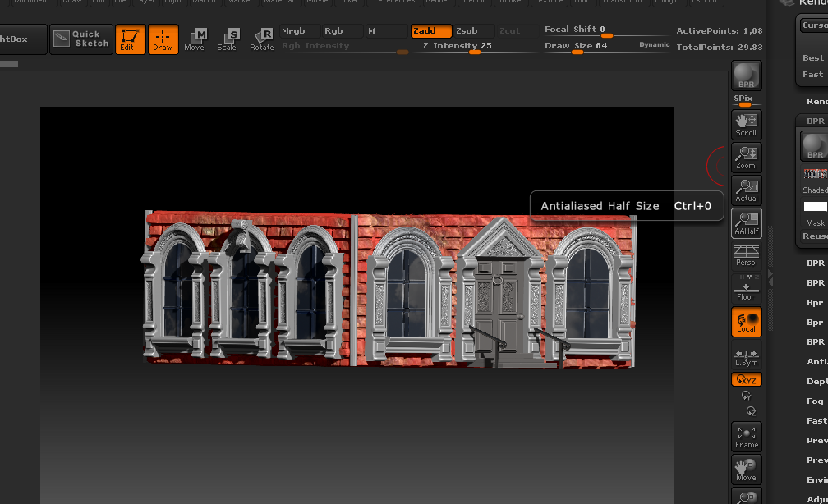Open Quick Sketch mode
828x504 pixels.
coord(81,39)
